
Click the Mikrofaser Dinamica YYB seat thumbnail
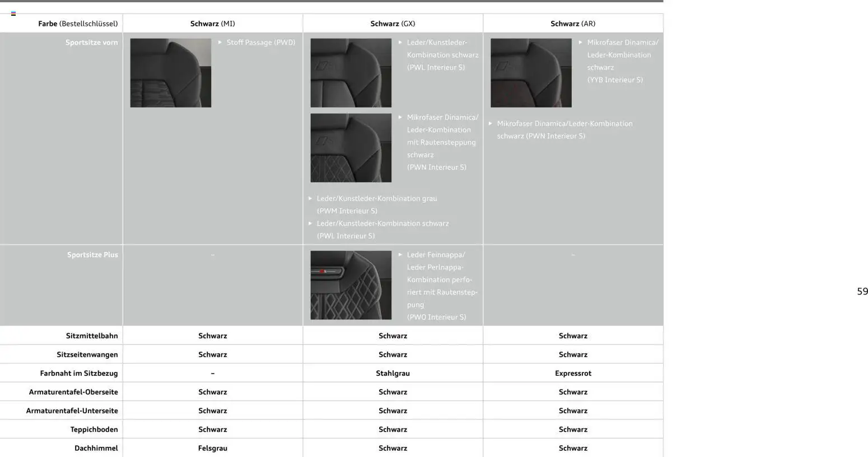(x=531, y=73)
